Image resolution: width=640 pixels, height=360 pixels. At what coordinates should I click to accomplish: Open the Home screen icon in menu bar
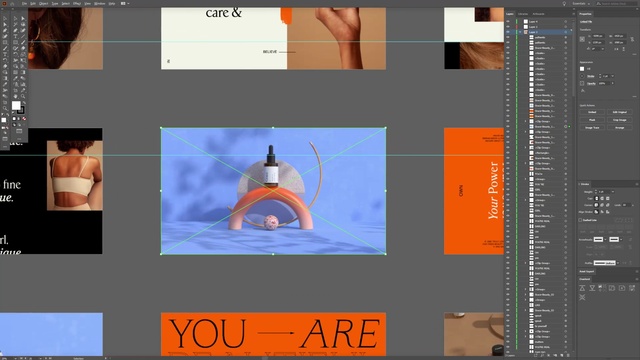[12, 3]
